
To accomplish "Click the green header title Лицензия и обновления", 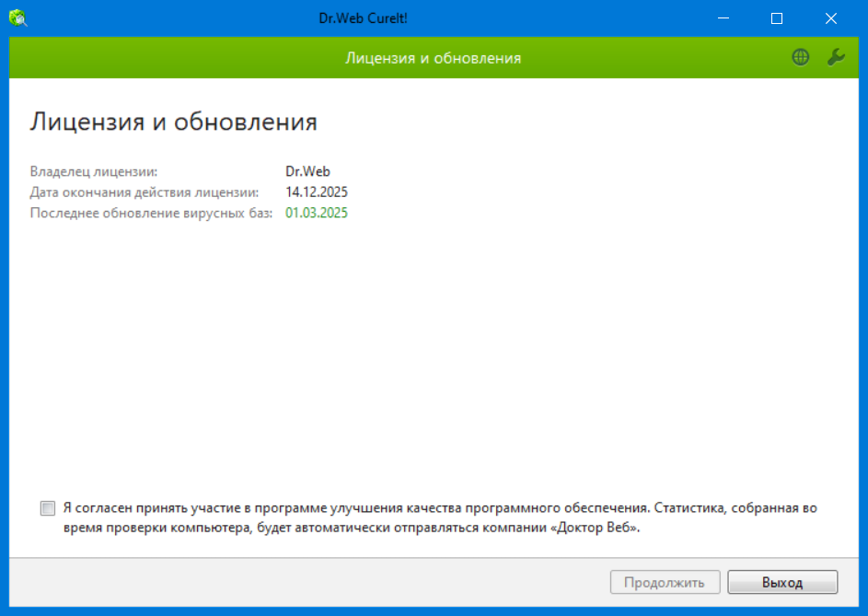I will [x=434, y=58].
